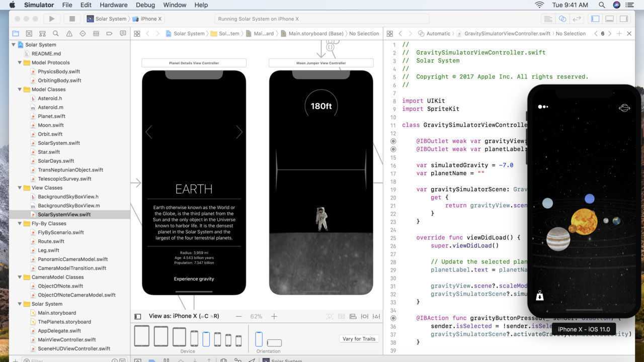Open the Symbol navigator

point(42,33)
